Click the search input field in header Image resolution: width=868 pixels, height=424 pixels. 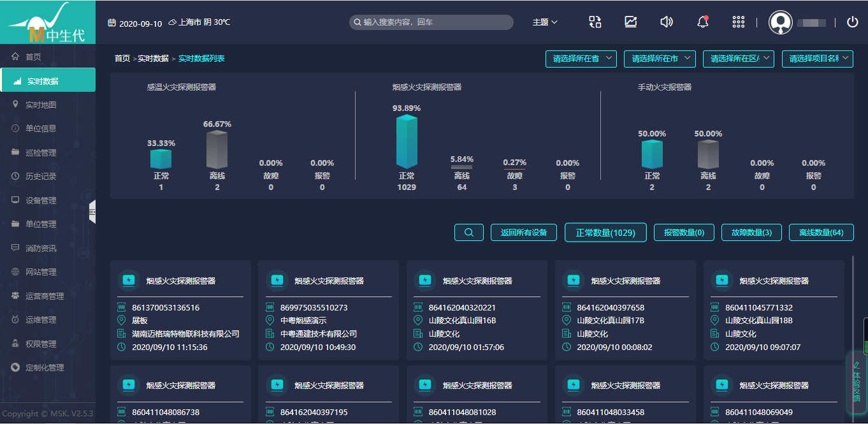pos(433,22)
